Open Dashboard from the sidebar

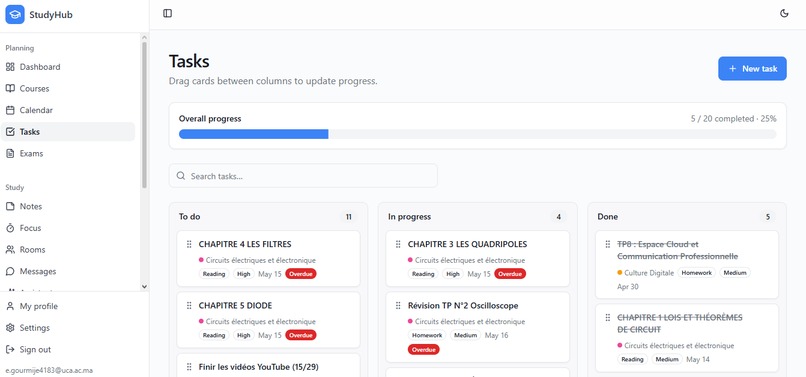click(68, 67)
